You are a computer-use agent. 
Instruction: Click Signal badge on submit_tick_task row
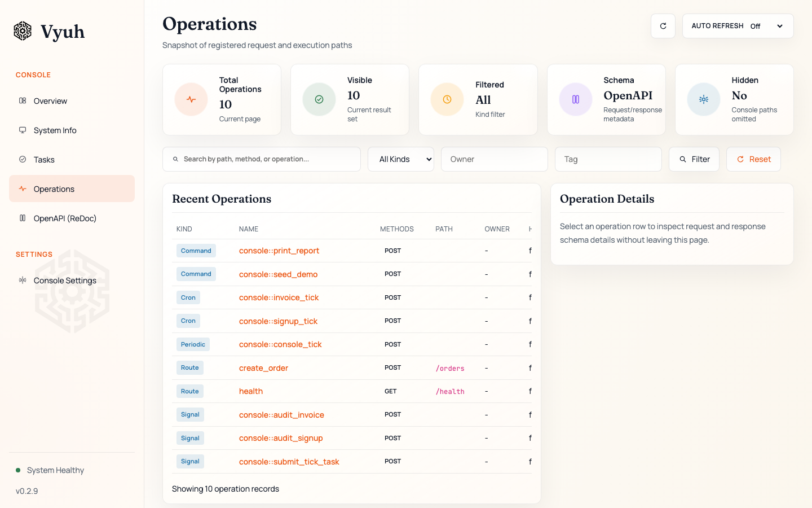[x=190, y=461]
